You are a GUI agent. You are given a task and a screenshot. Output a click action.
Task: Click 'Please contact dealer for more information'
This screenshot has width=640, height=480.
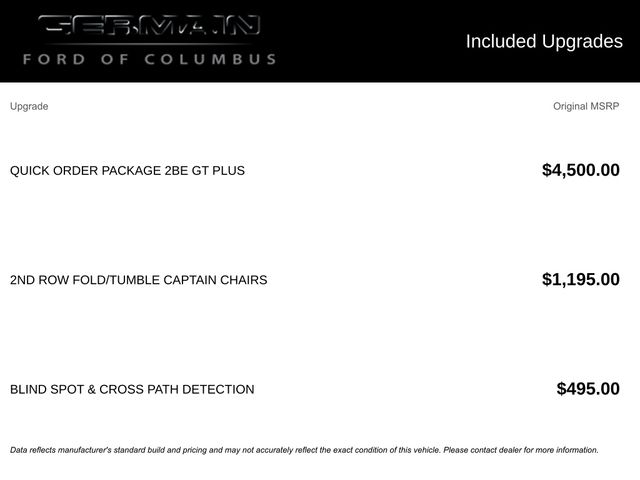(521, 450)
